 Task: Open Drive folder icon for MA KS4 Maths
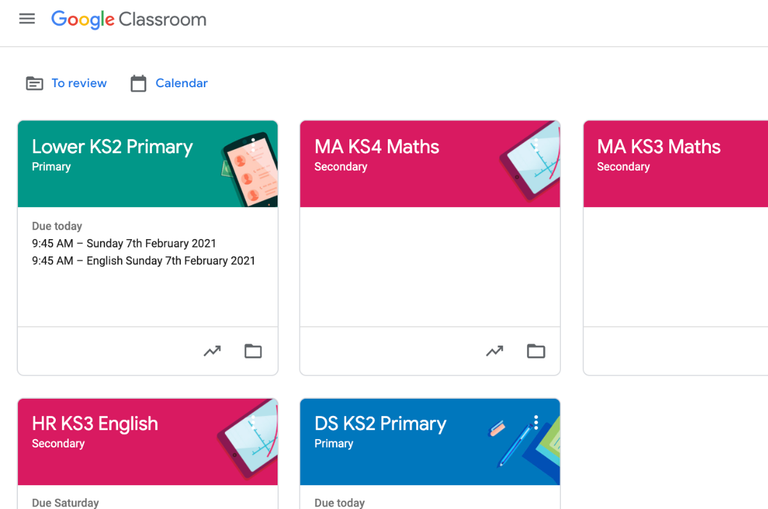(x=536, y=351)
